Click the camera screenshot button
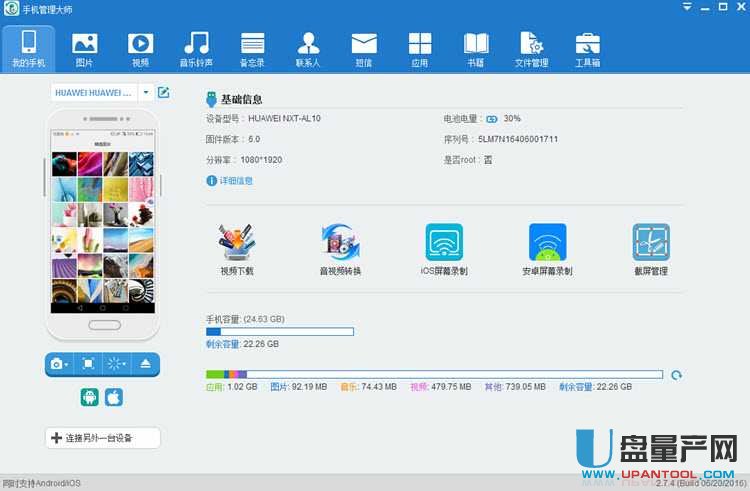The height and width of the screenshot is (491, 750). coord(56,364)
